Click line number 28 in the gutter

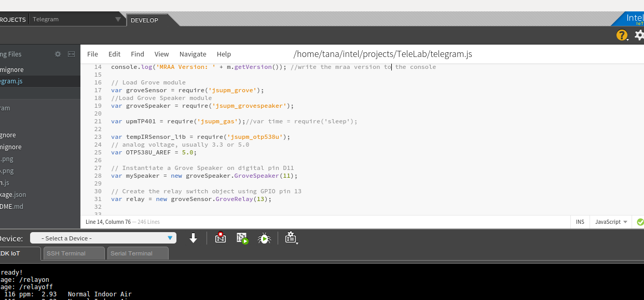pos(98,176)
